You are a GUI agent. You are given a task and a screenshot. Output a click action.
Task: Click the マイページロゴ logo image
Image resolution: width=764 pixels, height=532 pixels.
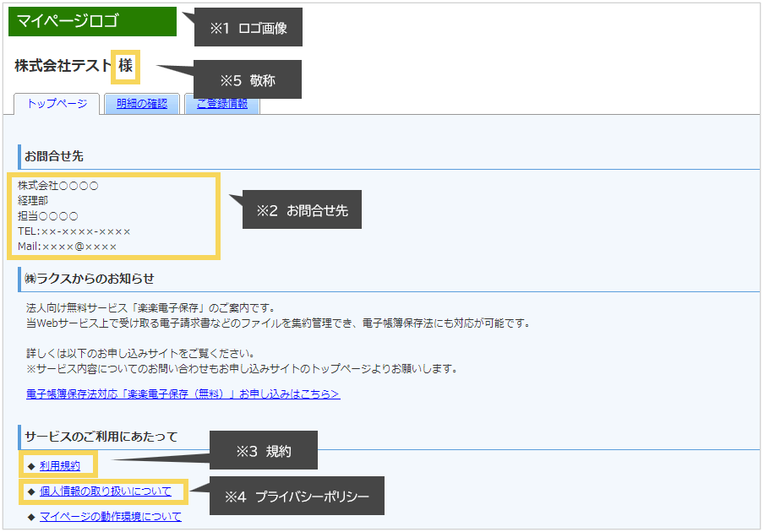tap(91, 21)
